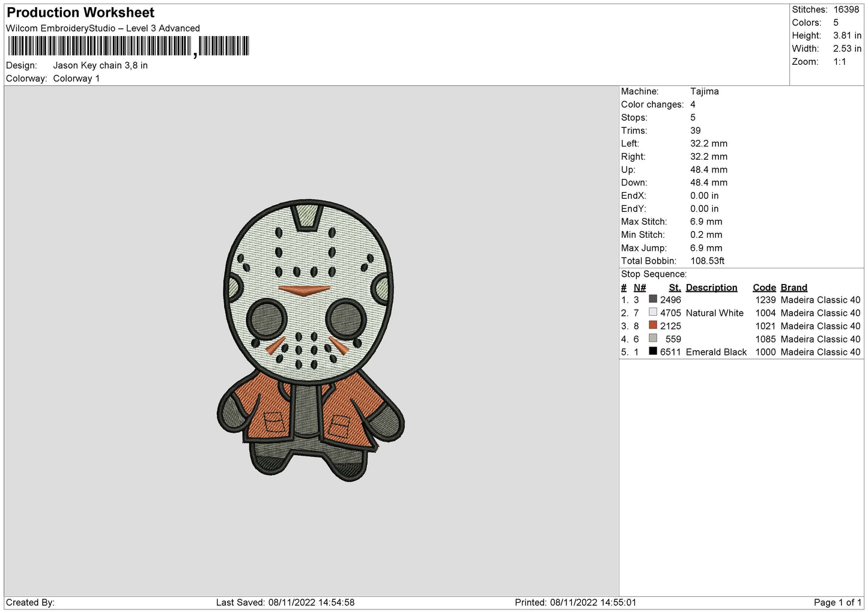Click the dark gray 2496 color swatch
Screen dimensions: 868x613
pyautogui.click(x=652, y=299)
